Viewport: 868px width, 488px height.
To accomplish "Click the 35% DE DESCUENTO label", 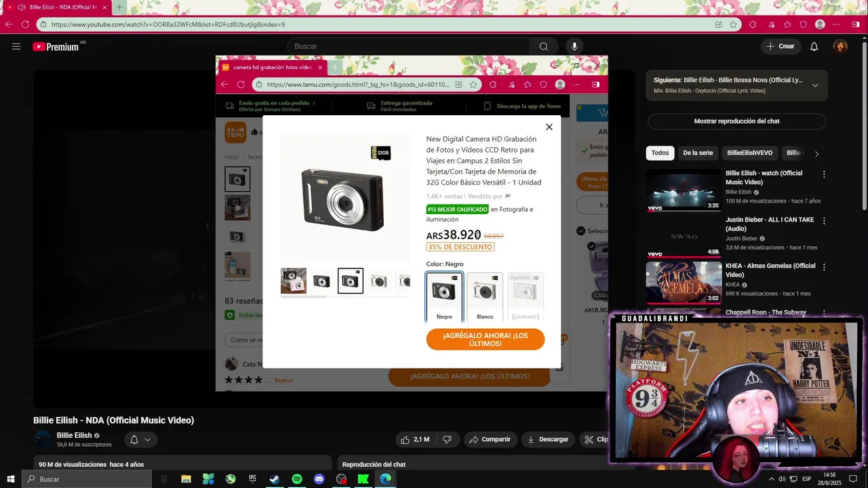I will [460, 247].
